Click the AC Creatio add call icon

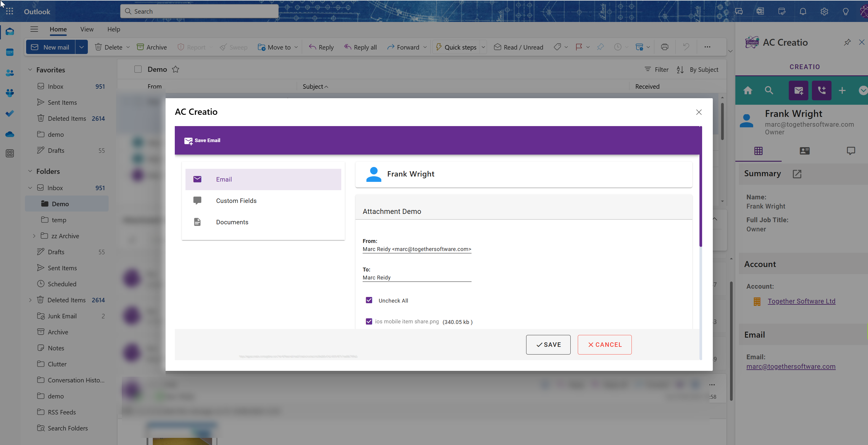coord(821,90)
